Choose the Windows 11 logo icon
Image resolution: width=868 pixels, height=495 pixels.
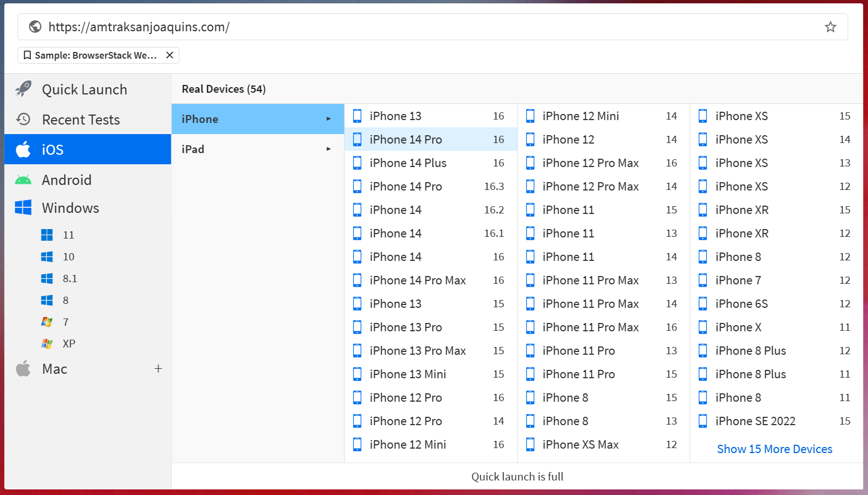click(47, 235)
